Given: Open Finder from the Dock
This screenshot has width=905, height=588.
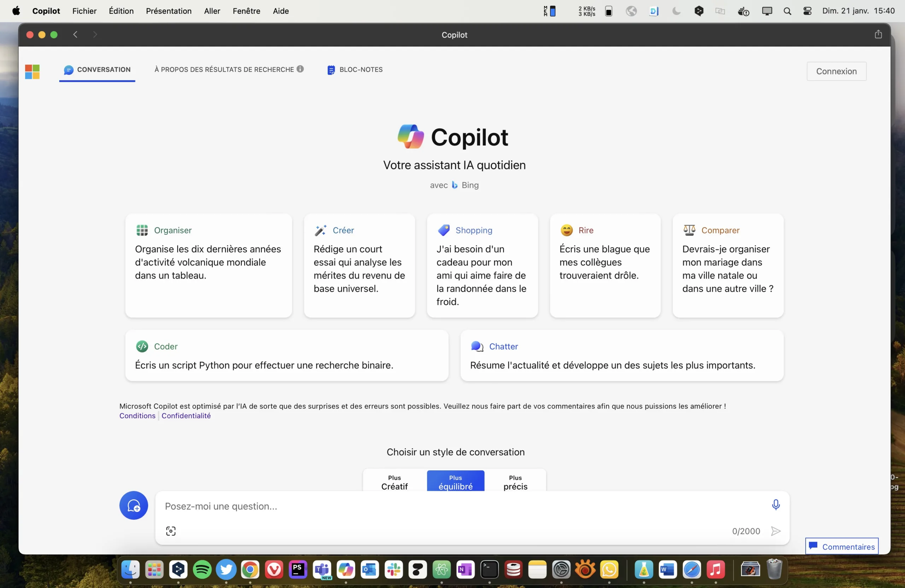Looking at the screenshot, I should [130, 569].
